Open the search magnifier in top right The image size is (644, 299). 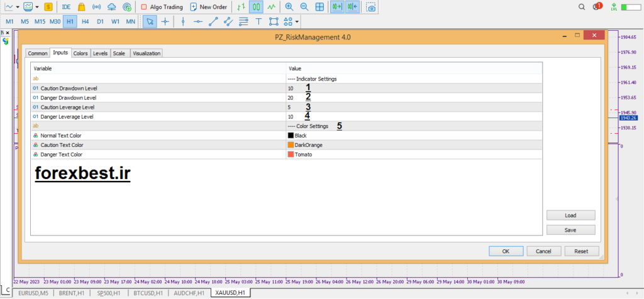pos(581,7)
